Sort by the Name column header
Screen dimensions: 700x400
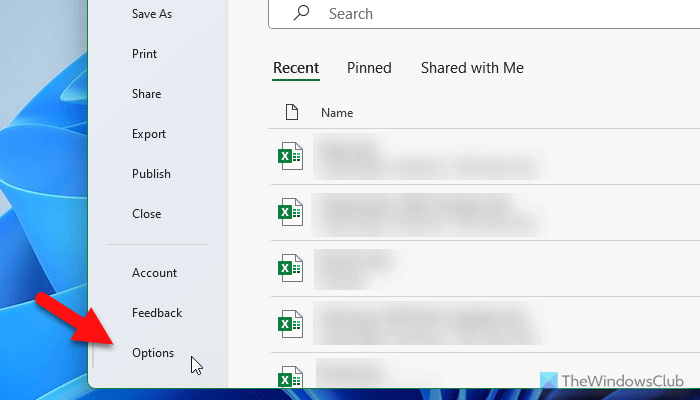tap(337, 113)
